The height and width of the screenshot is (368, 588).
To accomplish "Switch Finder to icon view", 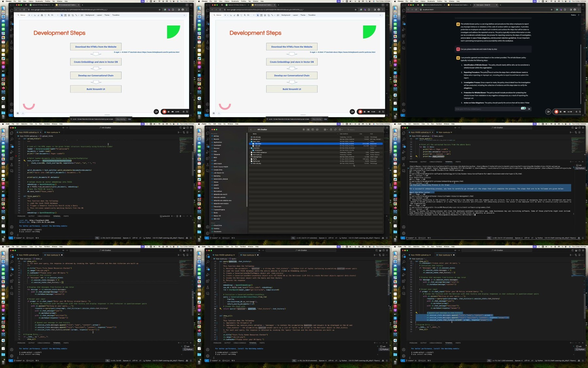I will [303, 130].
